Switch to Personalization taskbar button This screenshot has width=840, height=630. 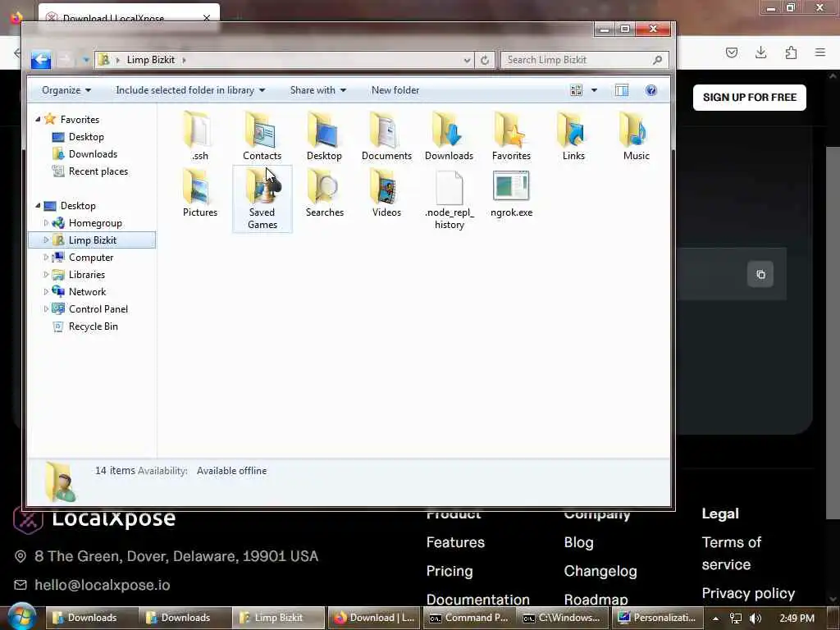click(x=655, y=618)
